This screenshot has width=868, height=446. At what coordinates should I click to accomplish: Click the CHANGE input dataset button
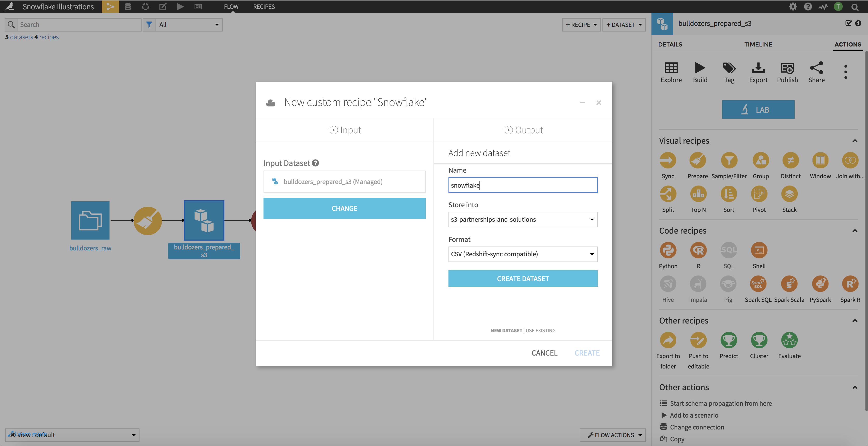click(344, 208)
